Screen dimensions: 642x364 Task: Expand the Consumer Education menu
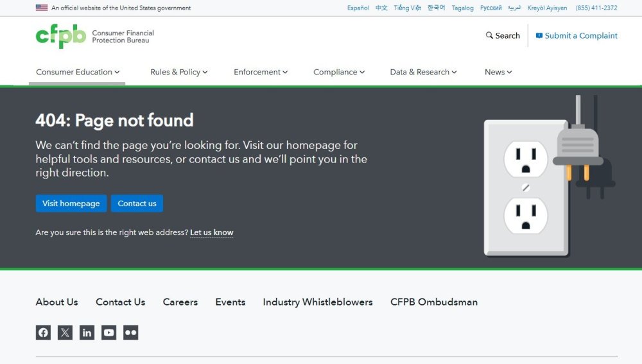pos(78,72)
